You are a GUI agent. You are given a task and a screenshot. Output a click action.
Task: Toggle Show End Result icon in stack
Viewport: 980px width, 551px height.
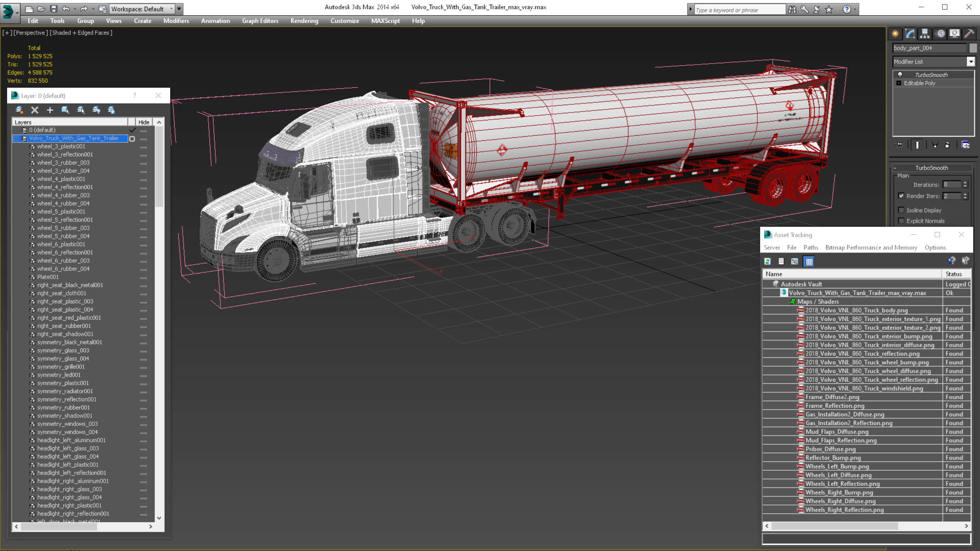click(x=917, y=145)
